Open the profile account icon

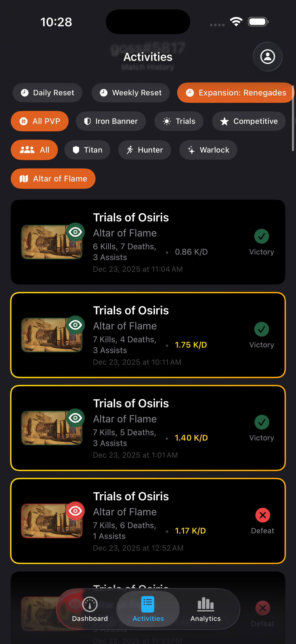[268, 57]
